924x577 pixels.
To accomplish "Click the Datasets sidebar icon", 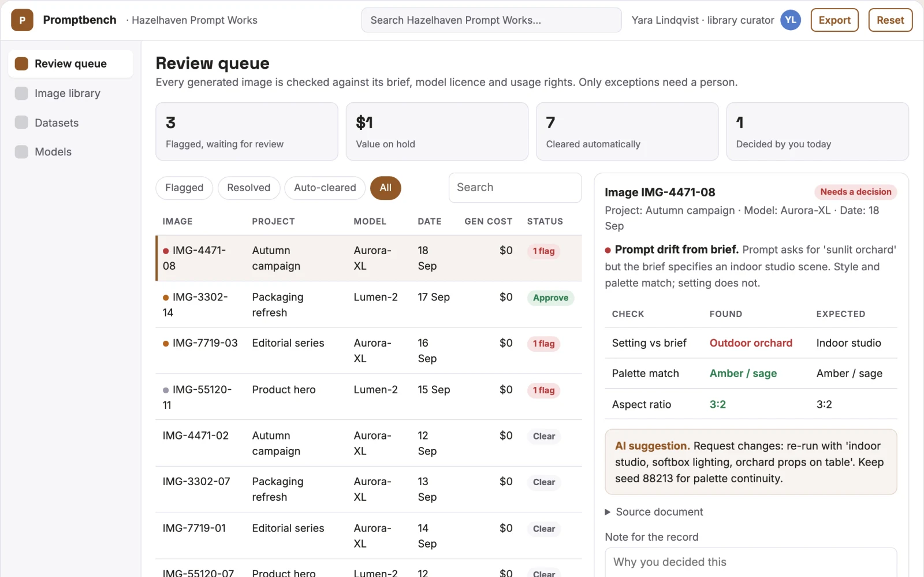I will (21, 122).
